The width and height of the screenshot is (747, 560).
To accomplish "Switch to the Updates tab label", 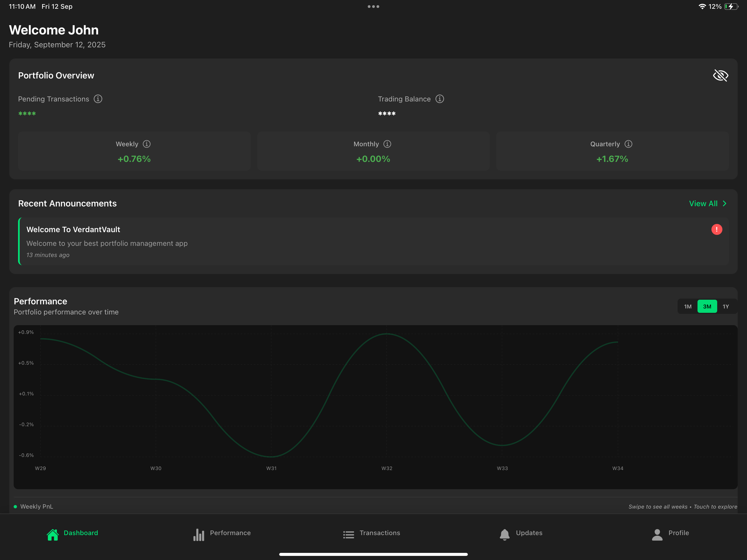I will tap(529, 533).
